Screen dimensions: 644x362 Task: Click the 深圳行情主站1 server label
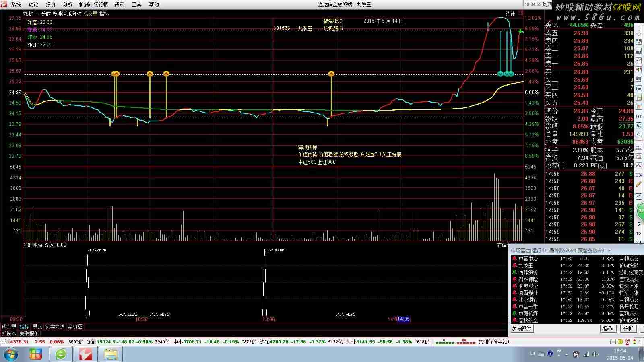(494, 342)
